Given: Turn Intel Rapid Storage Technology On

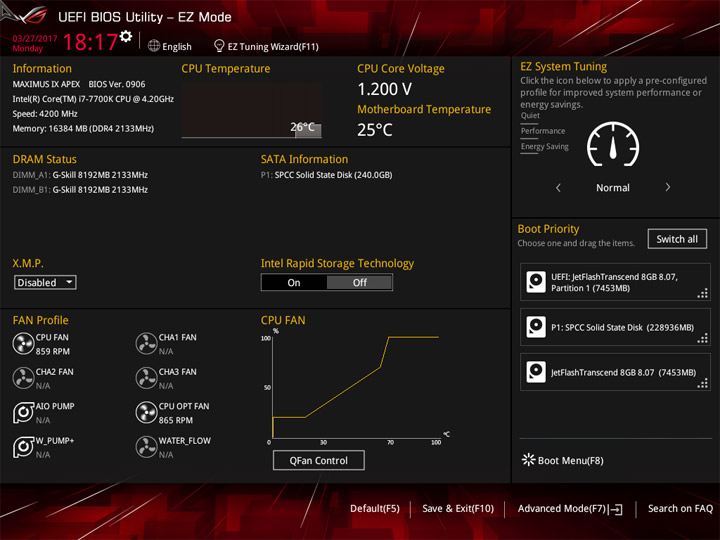Looking at the screenshot, I should click(294, 282).
